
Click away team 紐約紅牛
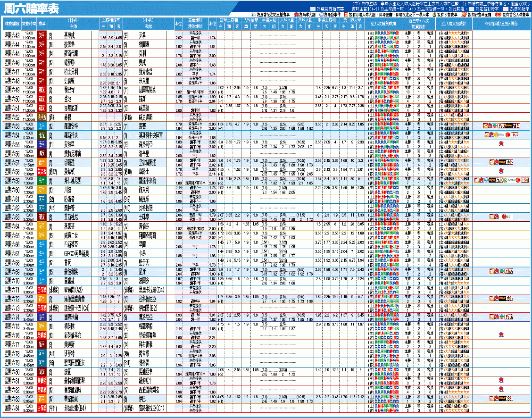point(146,381)
